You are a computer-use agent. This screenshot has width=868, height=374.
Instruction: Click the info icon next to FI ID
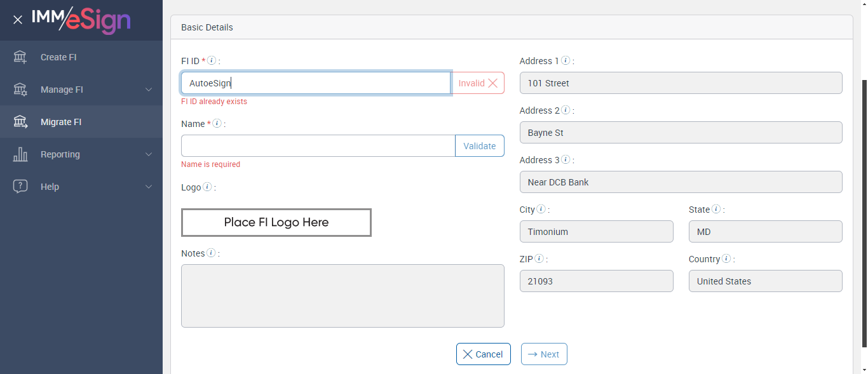[x=212, y=61]
